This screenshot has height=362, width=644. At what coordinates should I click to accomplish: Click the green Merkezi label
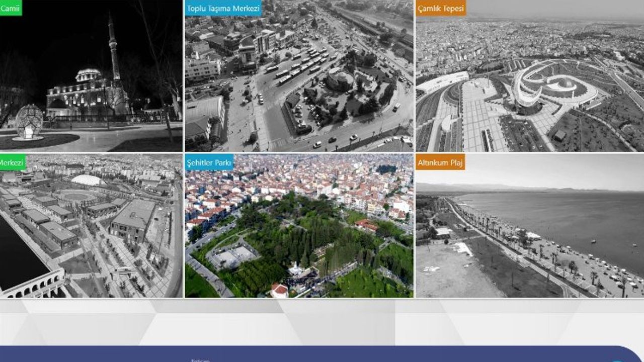click(12, 162)
